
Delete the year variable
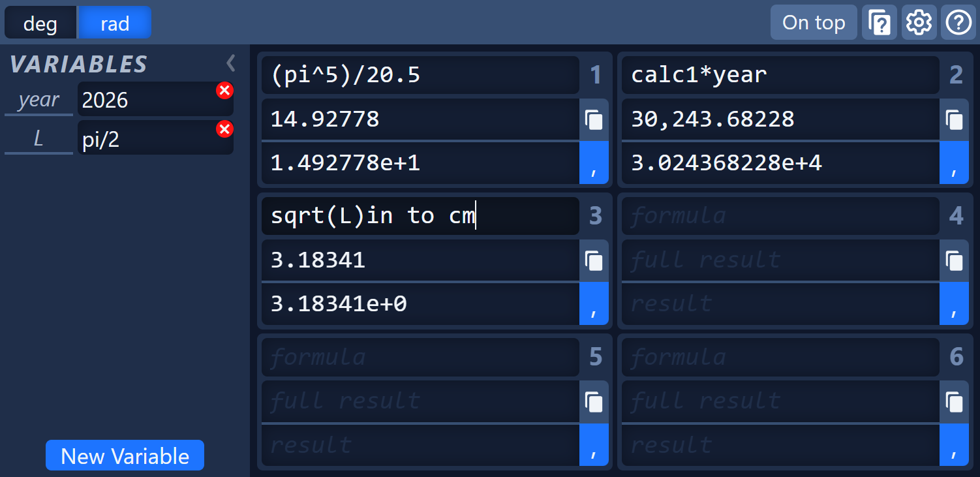click(x=224, y=90)
